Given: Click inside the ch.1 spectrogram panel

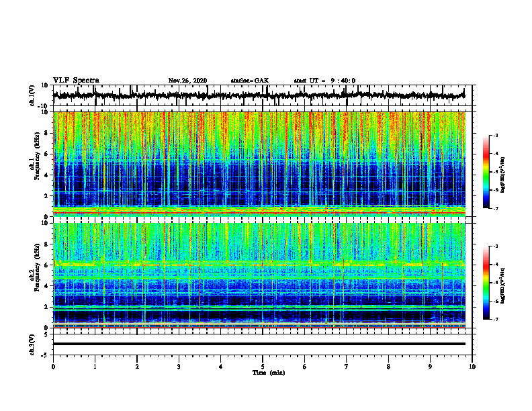Looking at the screenshot, I should 259,164.
